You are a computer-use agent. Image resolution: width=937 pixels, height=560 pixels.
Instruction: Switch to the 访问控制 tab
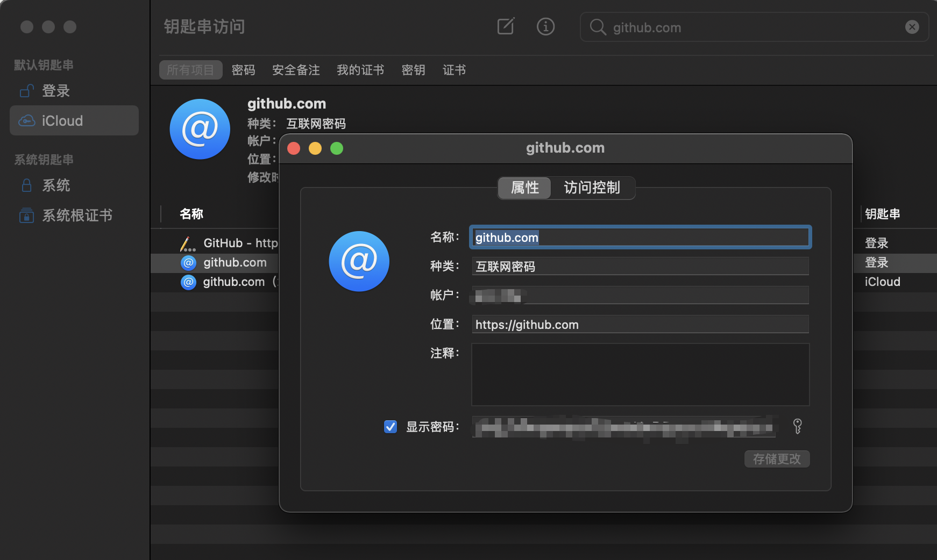(592, 188)
